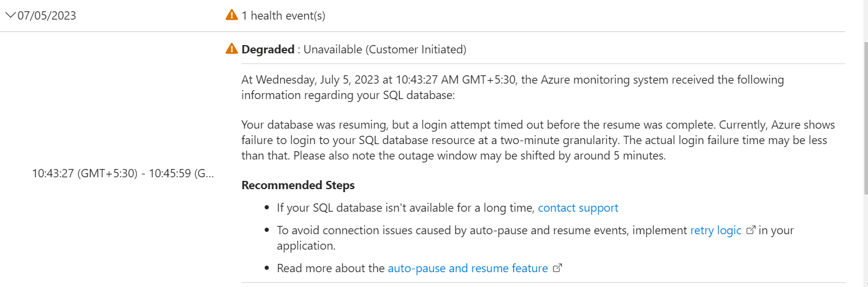
Task: Open the auto-pause and resume feature link
Action: [x=468, y=269]
